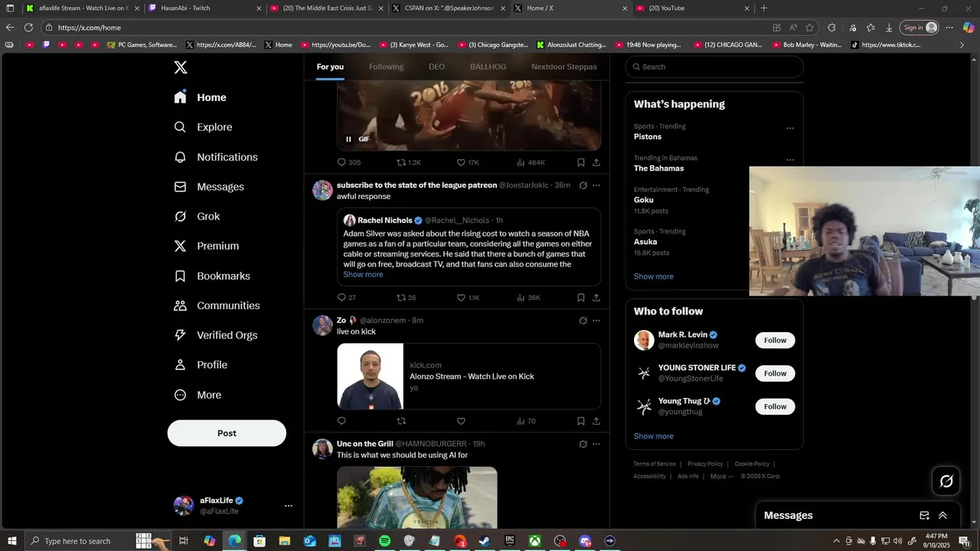Open Goku trending topic
980x551 pixels.
pos(643,200)
